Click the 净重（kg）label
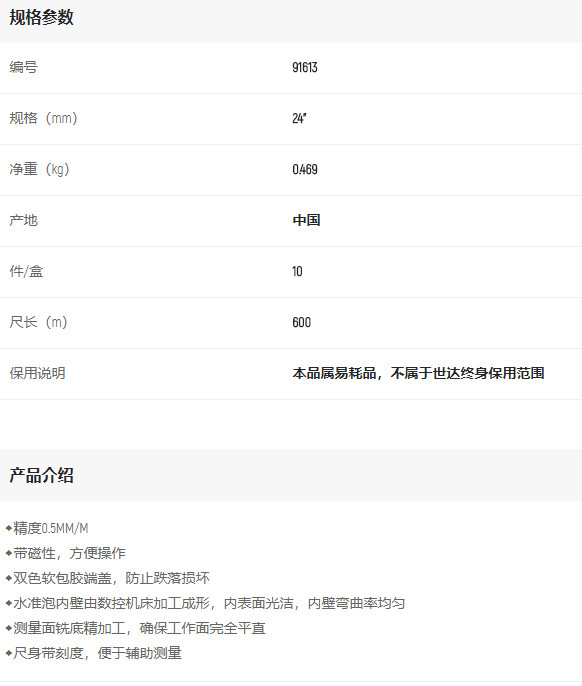 pyautogui.click(x=39, y=169)
